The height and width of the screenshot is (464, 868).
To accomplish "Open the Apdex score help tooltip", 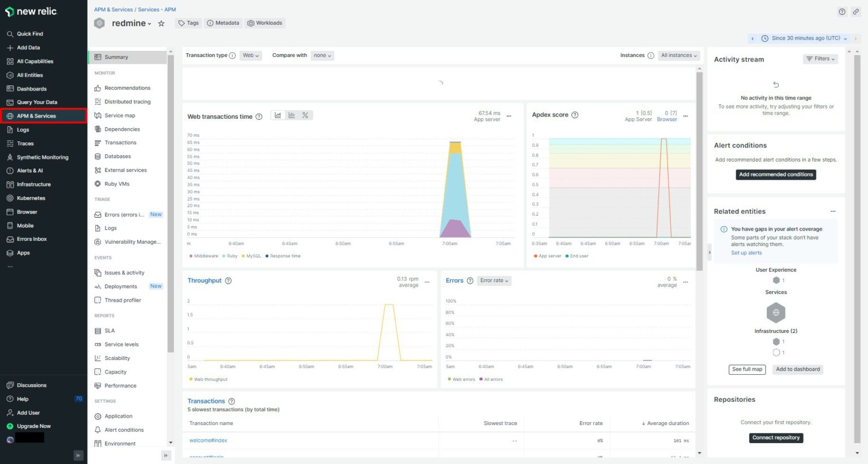I will (575, 115).
